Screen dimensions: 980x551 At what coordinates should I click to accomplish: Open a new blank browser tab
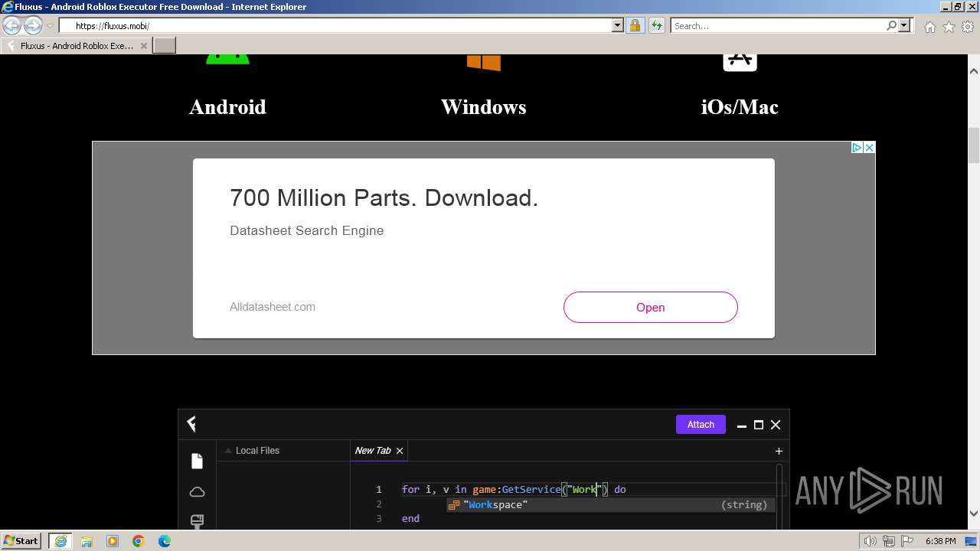tap(165, 46)
